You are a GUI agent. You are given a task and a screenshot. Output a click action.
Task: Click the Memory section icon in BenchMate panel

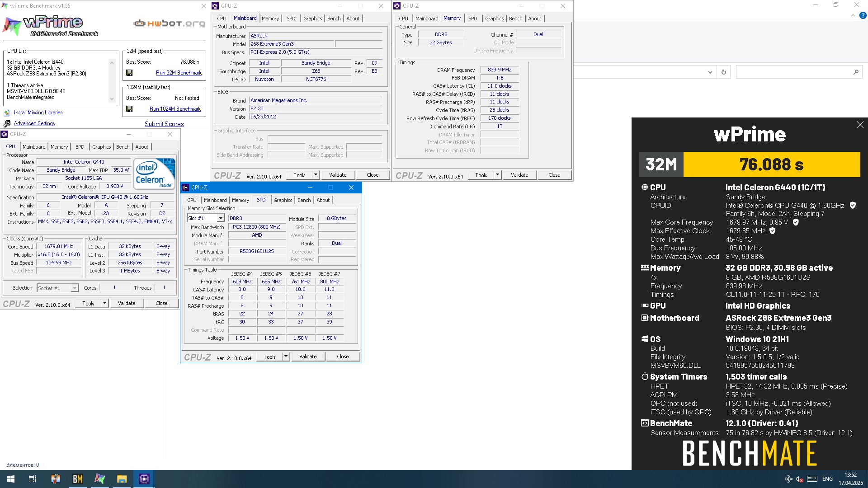[645, 267]
